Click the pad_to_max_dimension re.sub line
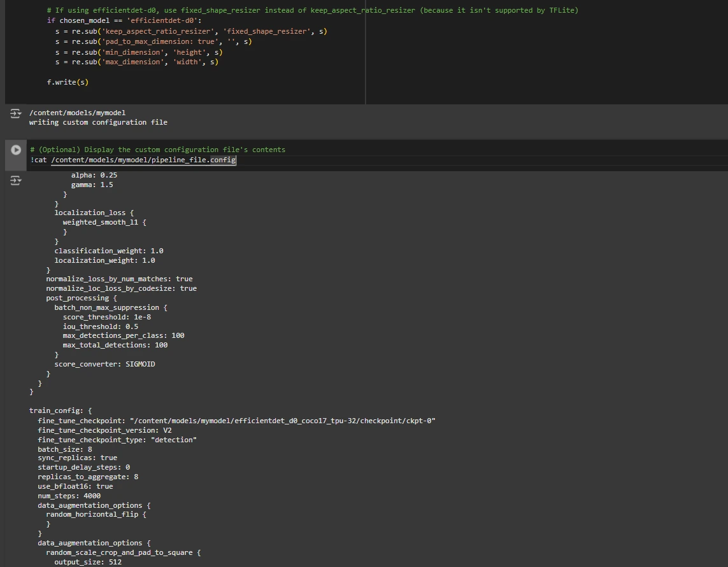728x567 pixels. coord(153,41)
